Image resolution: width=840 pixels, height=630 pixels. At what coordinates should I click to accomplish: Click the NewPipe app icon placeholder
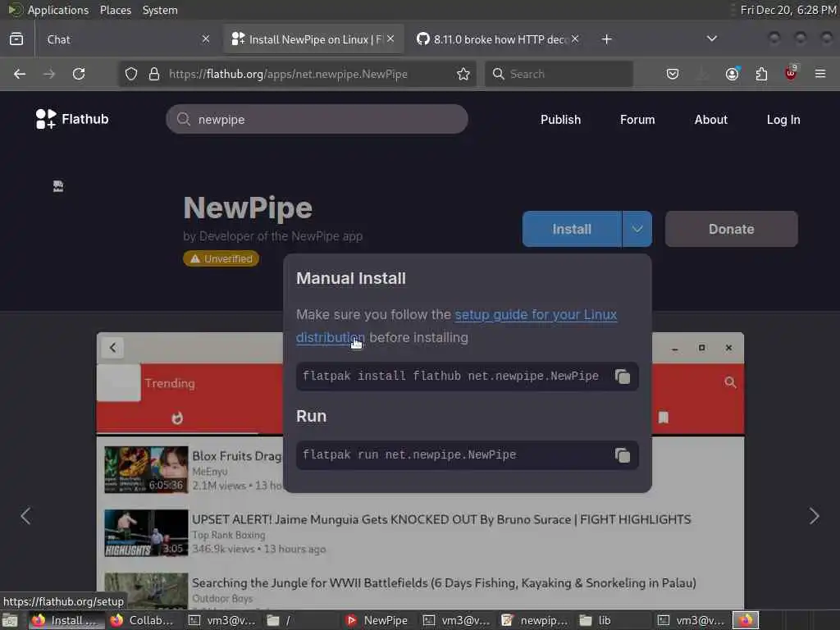tap(58, 186)
